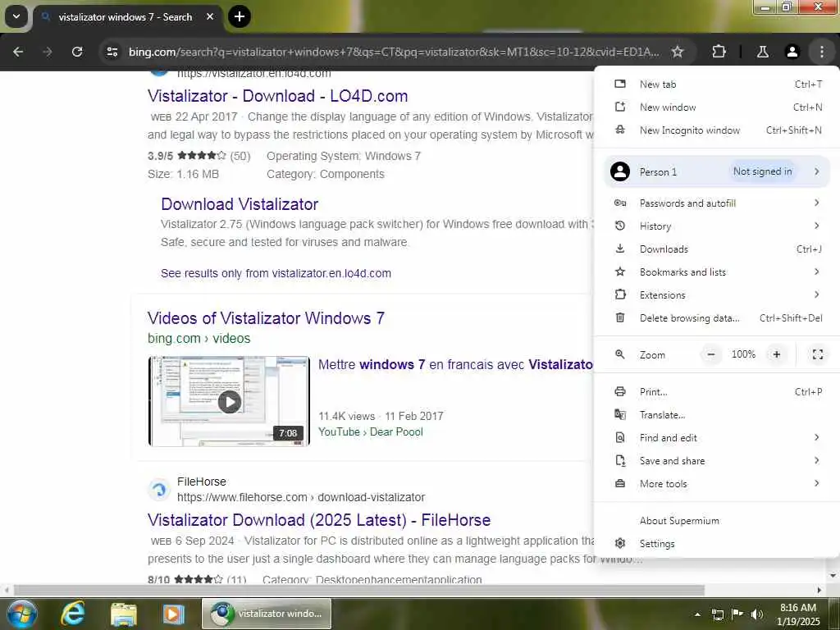Expand the Extensions menu chevron
Viewport: 840px width, 630px height.
coord(816,294)
